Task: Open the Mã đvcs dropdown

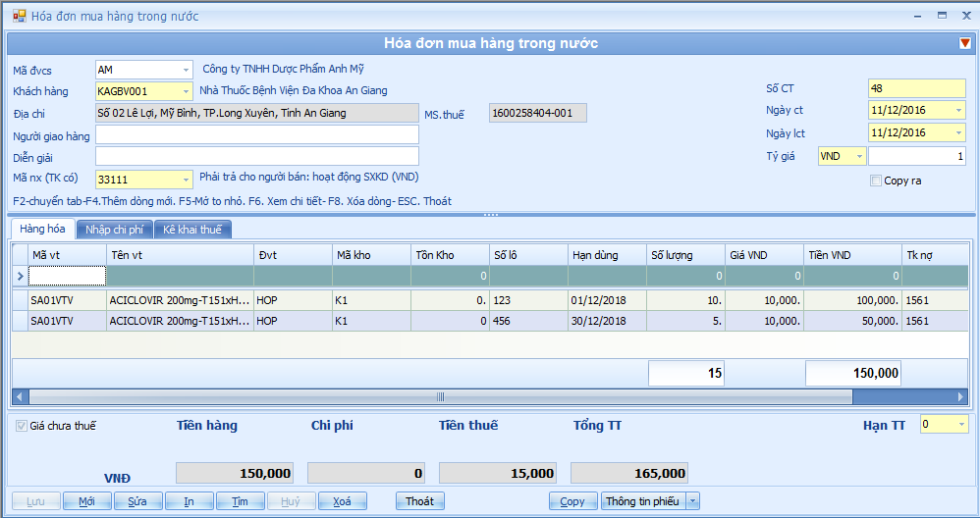Action: 186,70
